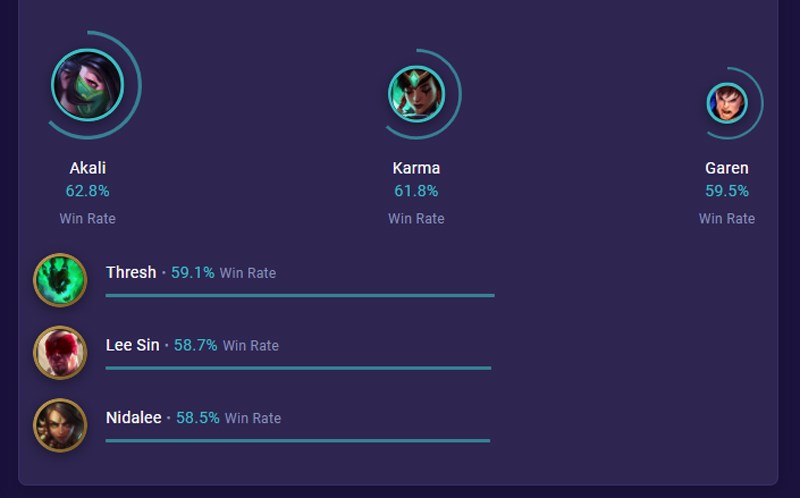800x498 pixels.
Task: Click Thresh's 59.1% win rate figure
Action: coord(193,272)
